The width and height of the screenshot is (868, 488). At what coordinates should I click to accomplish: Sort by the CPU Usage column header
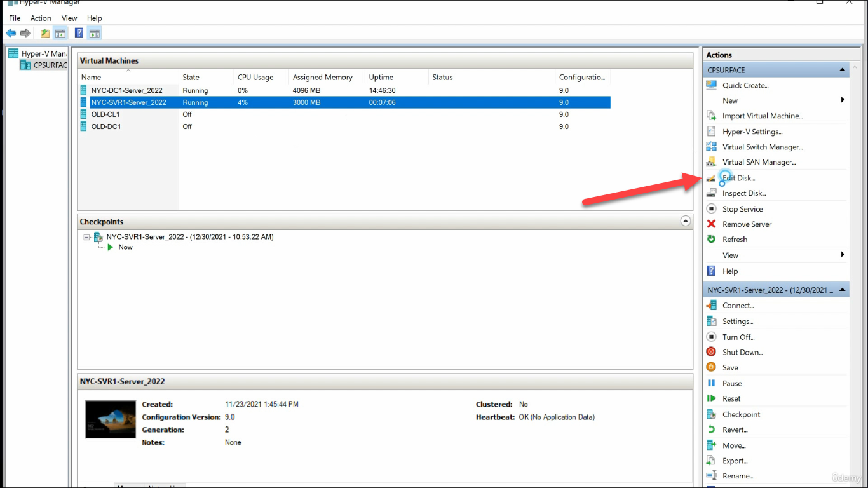pos(261,77)
